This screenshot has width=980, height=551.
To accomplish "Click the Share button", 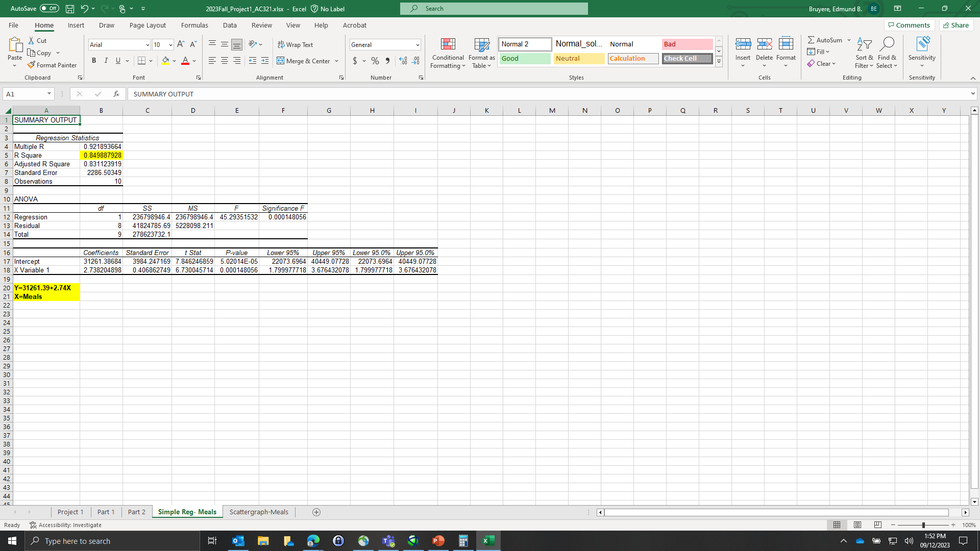I will coord(955,25).
